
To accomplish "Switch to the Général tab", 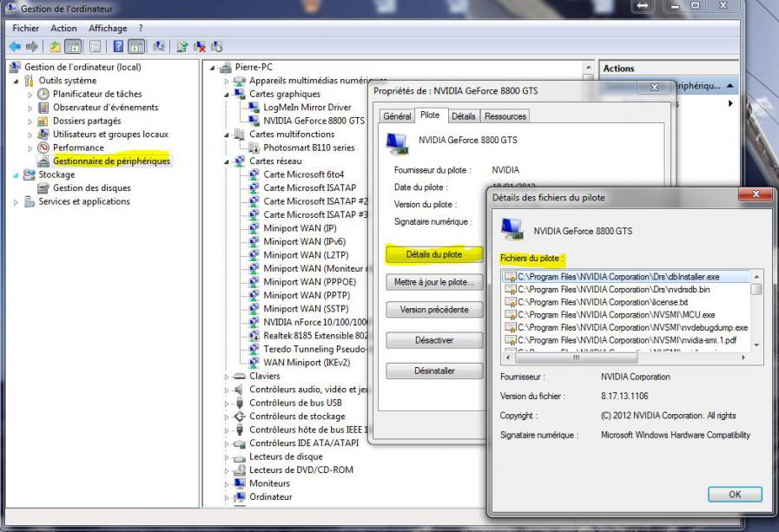I will [397, 116].
